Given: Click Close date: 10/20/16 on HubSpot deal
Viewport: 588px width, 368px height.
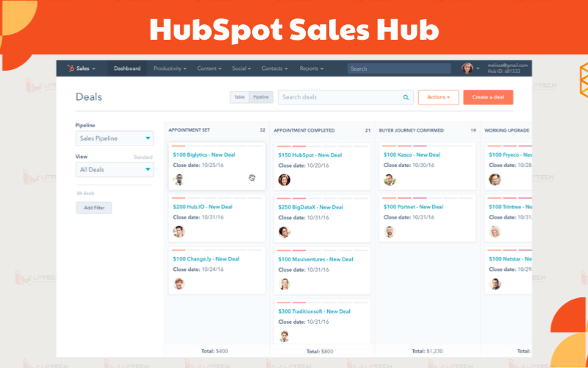Looking at the screenshot, I should coord(304,166).
